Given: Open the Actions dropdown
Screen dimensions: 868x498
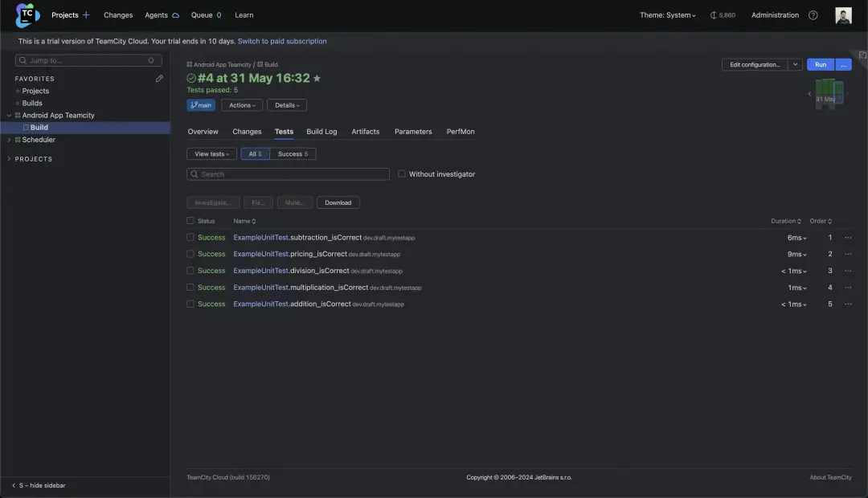Looking at the screenshot, I should click(242, 105).
